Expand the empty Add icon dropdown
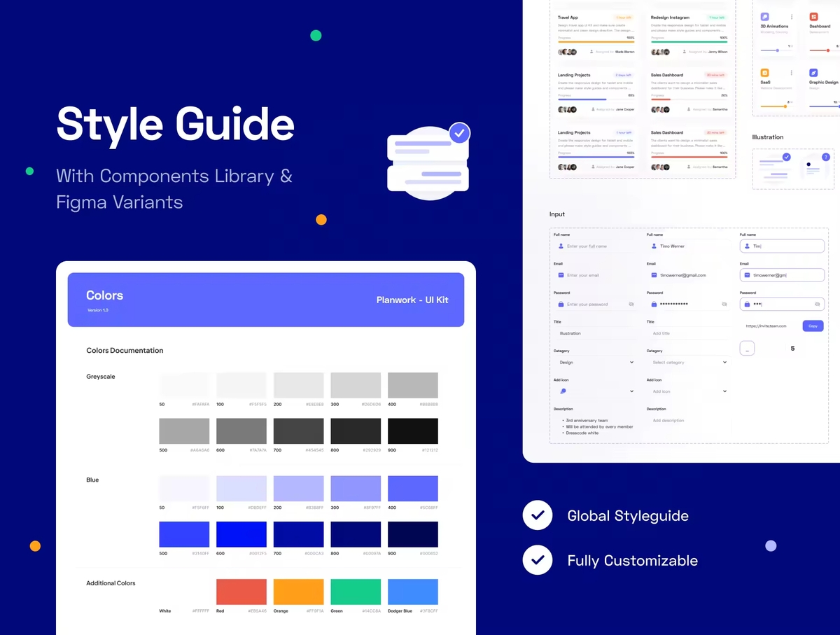This screenshot has height=635, width=840. pyautogui.click(x=724, y=391)
